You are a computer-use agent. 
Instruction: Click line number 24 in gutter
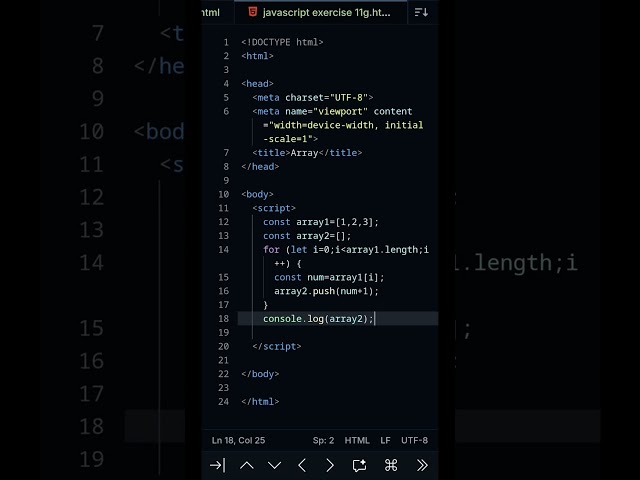(224, 402)
